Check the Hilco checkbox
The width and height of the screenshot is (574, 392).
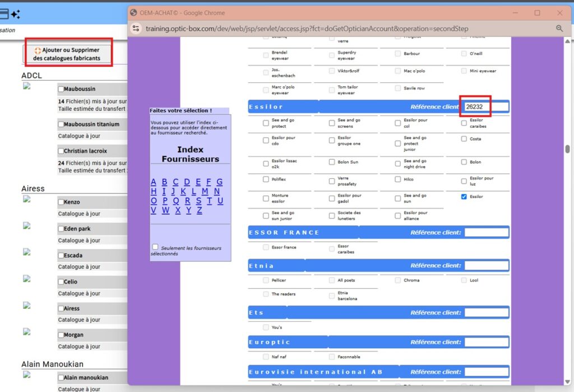pos(397,179)
